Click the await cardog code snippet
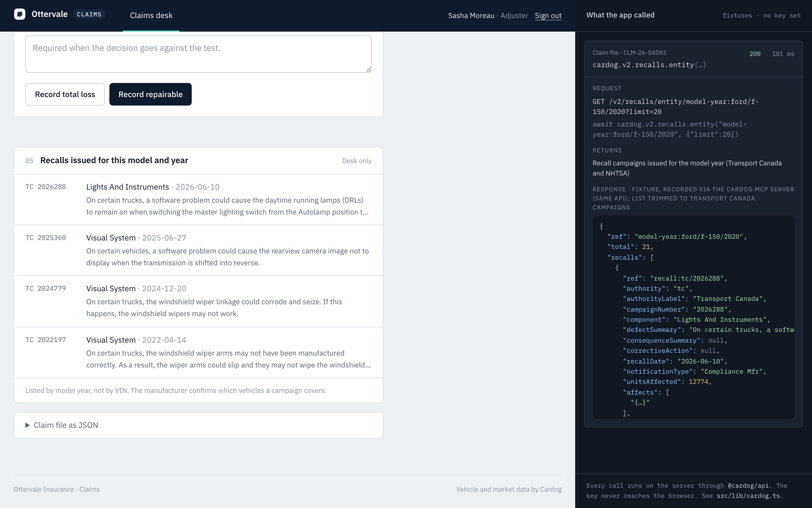Screen dimensions: 812x508 (x=669, y=129)
